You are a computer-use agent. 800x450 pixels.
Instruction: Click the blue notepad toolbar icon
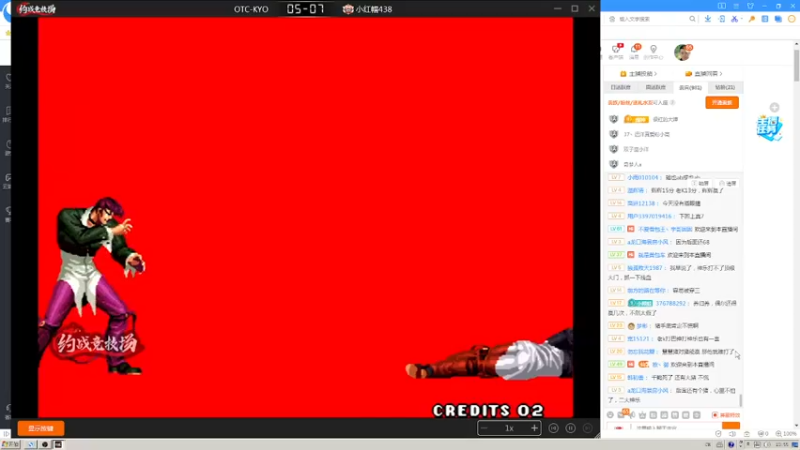tap(765, 19)
